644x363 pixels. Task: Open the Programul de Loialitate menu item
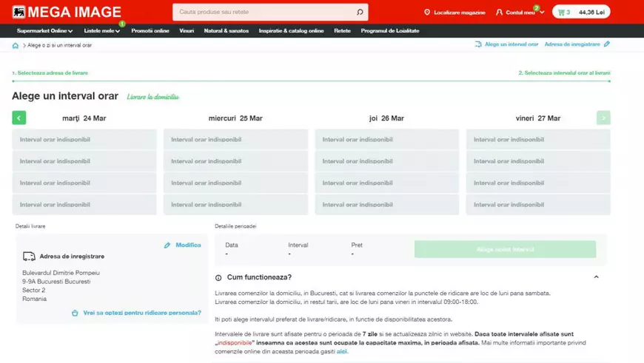389,31
